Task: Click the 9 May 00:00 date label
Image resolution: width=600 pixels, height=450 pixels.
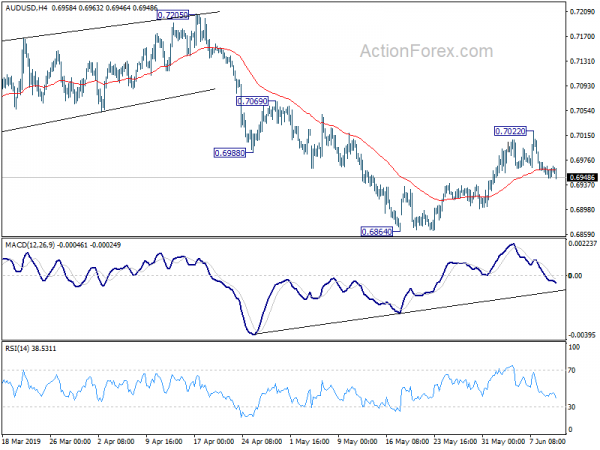Action: (x=357, y=441)
